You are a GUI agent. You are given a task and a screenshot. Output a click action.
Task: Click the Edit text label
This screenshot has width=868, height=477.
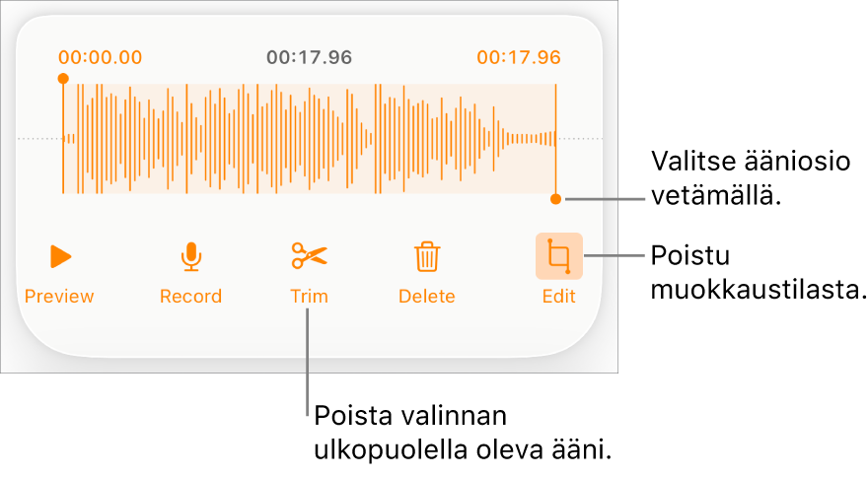tap(558, 296)
